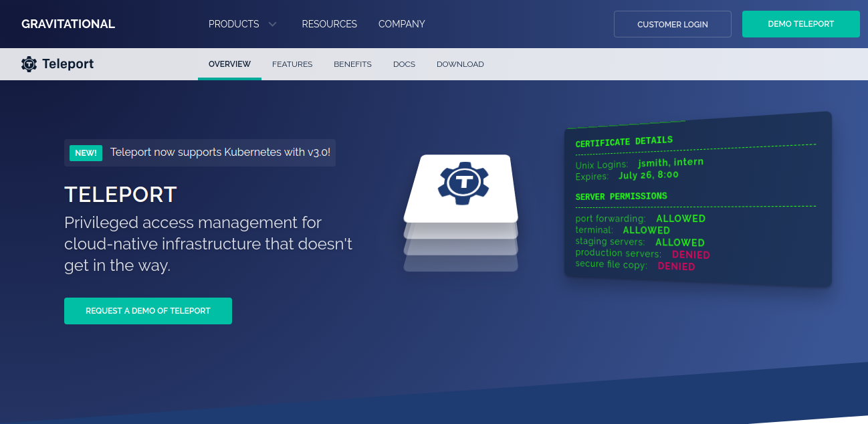Click the 'secure file copy:' DENIED row
Viewport: 868px width, 424px height.
(635, 266)
